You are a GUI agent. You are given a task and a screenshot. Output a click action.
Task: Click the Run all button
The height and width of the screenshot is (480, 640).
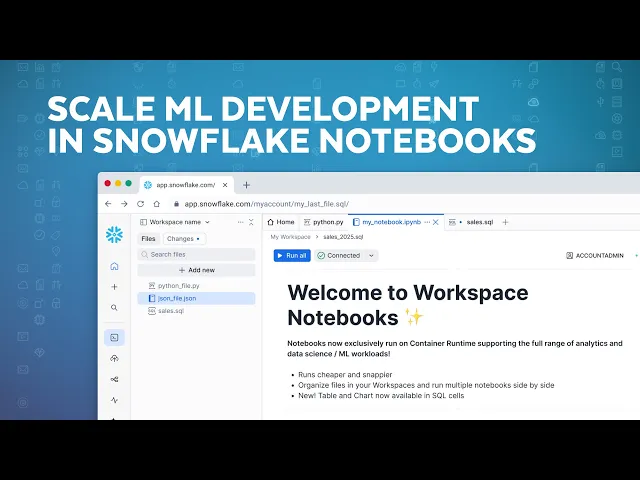click(292, 256)
